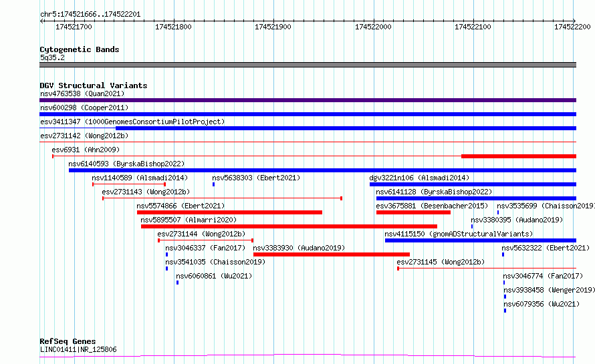Click the red nsv3383930 variant bar
Image resolution: width=595 pixels, height=364 pixels.
point(332,254)
